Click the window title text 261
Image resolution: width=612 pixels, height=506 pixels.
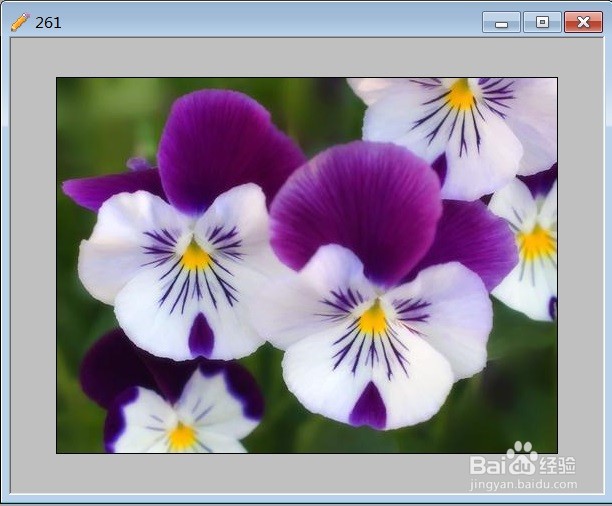(x=48, y=23)
